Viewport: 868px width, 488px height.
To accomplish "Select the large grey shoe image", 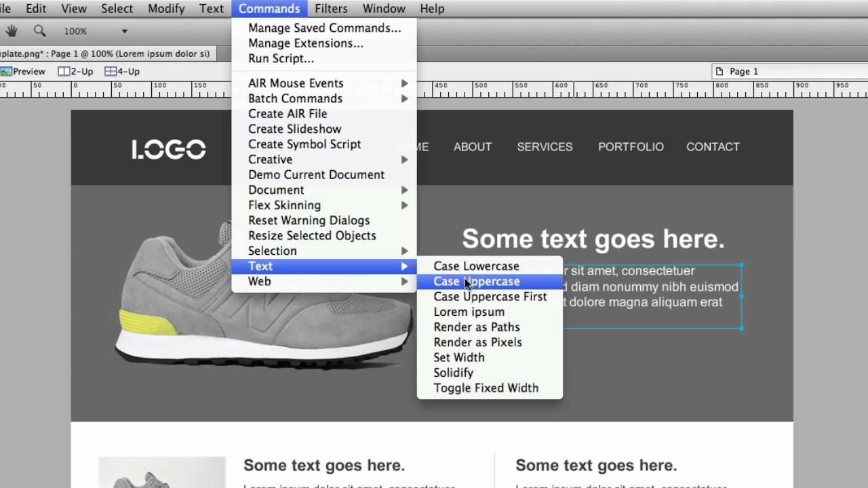I will [x=264, y=296].
